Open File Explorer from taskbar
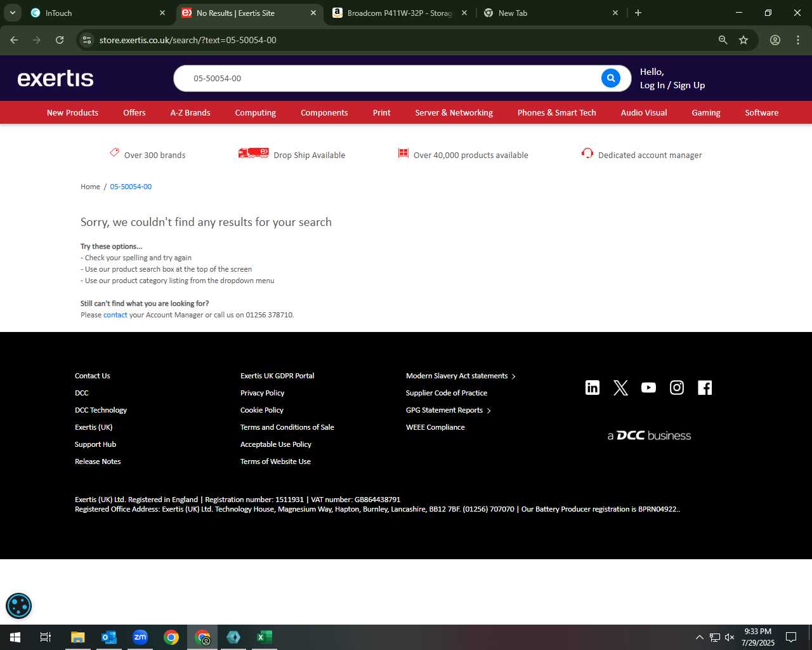This screenshot has width=812, height=650. tap(78, 637)
